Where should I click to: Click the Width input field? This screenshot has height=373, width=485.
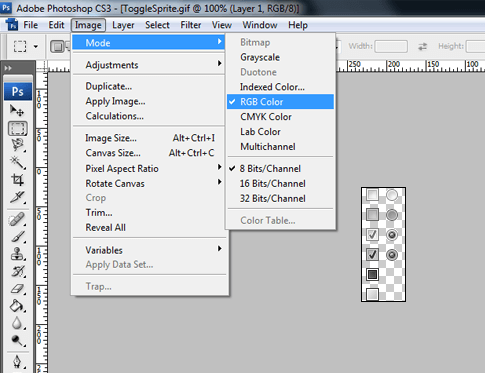391,46
